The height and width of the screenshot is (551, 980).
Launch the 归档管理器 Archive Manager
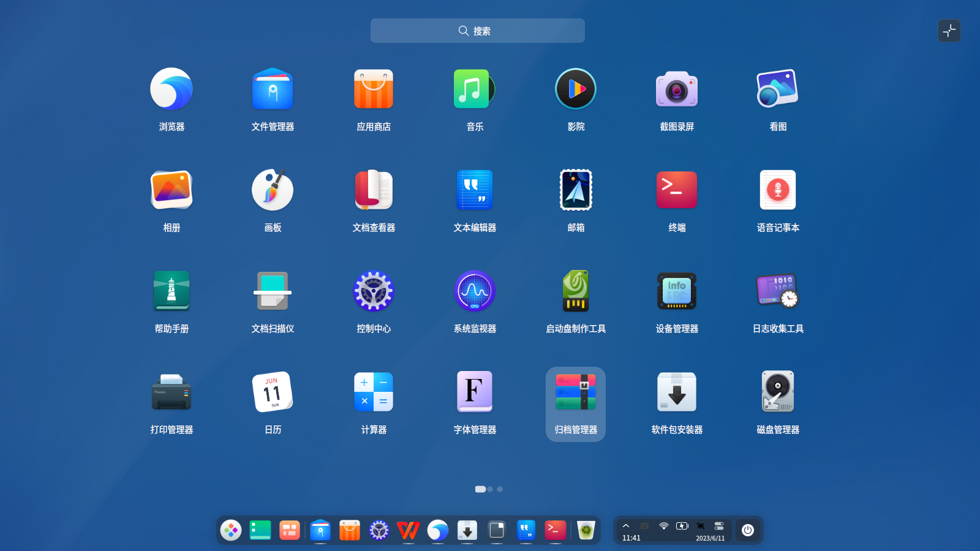pyautogui.click(x=575, y=392)
